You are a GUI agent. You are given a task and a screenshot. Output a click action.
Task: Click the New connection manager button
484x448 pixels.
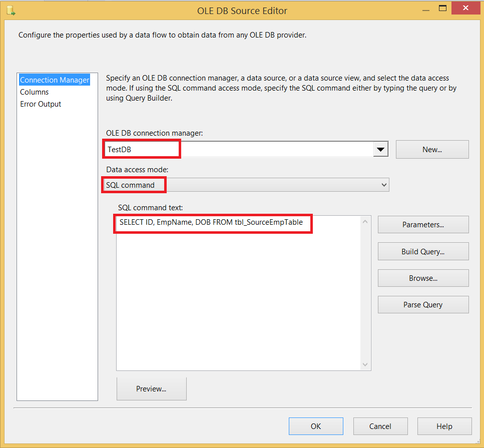pyautogui.click(x=431, y=149)
